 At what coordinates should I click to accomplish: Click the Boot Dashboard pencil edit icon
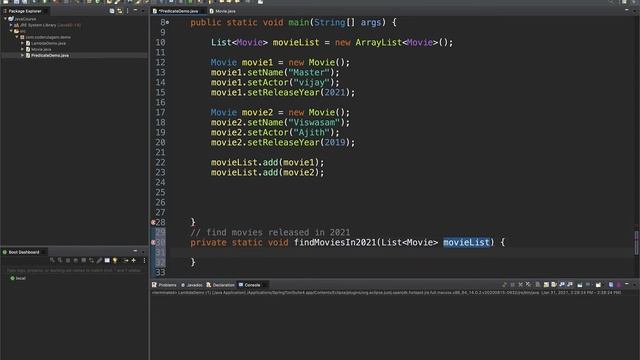[x=99, y=260]
